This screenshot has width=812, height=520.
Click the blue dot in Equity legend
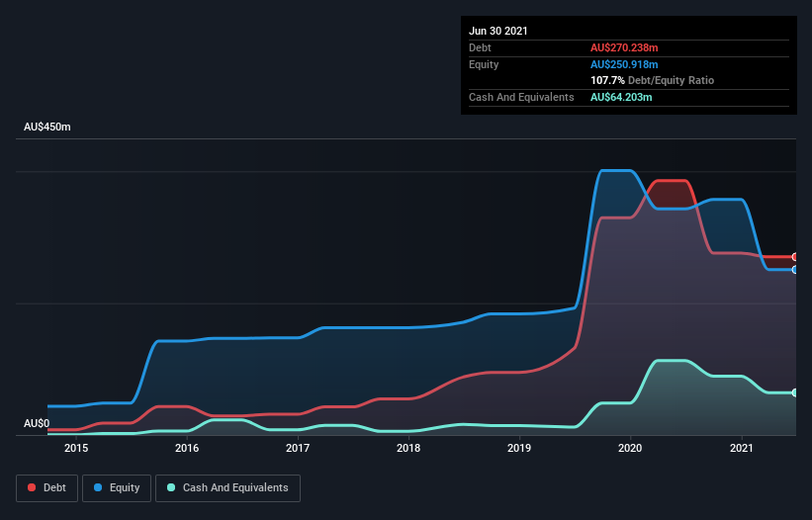coord(98,487)
